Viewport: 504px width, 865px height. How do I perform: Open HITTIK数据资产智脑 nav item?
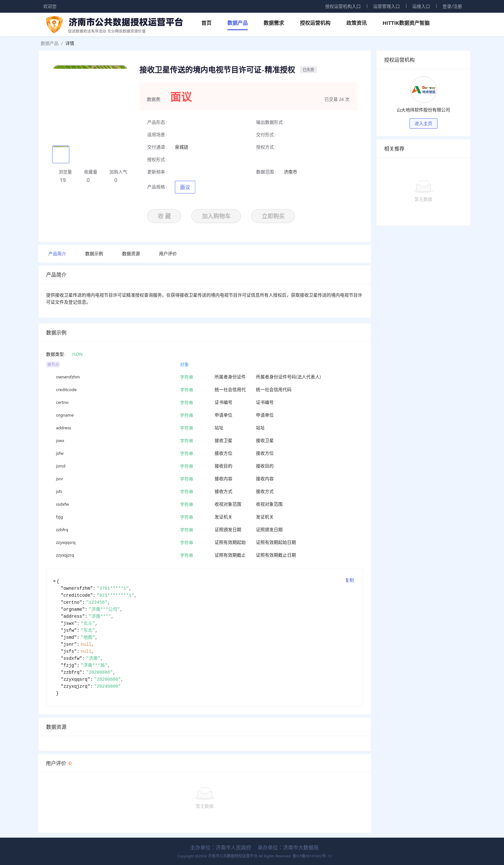tap(406, 23)
